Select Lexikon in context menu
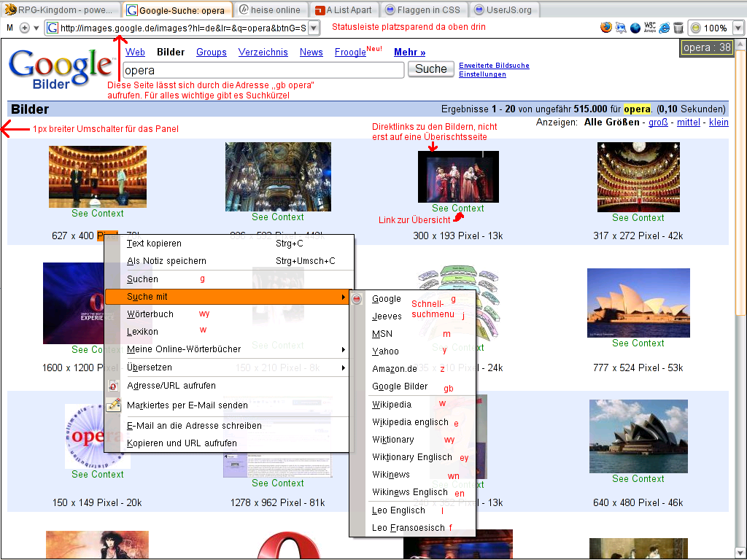 click(229, 332)
